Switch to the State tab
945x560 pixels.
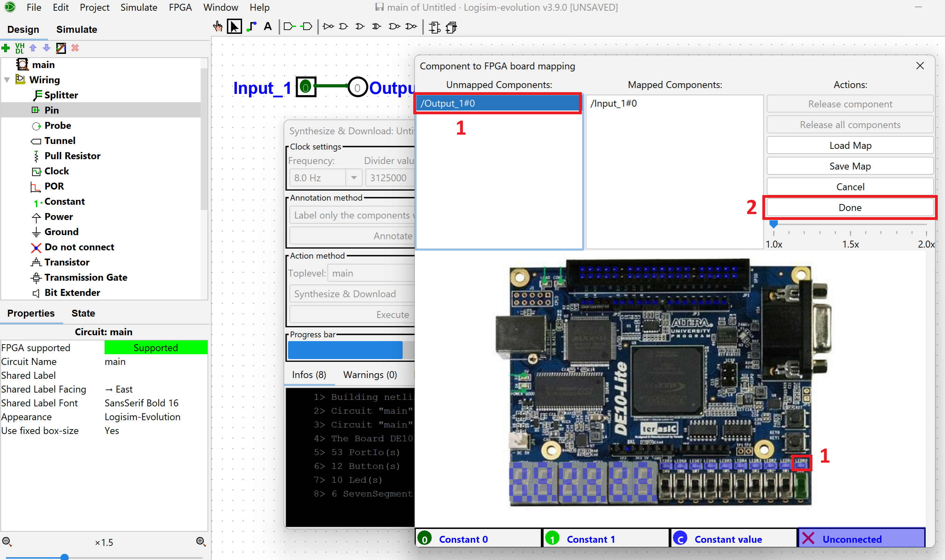83,313
